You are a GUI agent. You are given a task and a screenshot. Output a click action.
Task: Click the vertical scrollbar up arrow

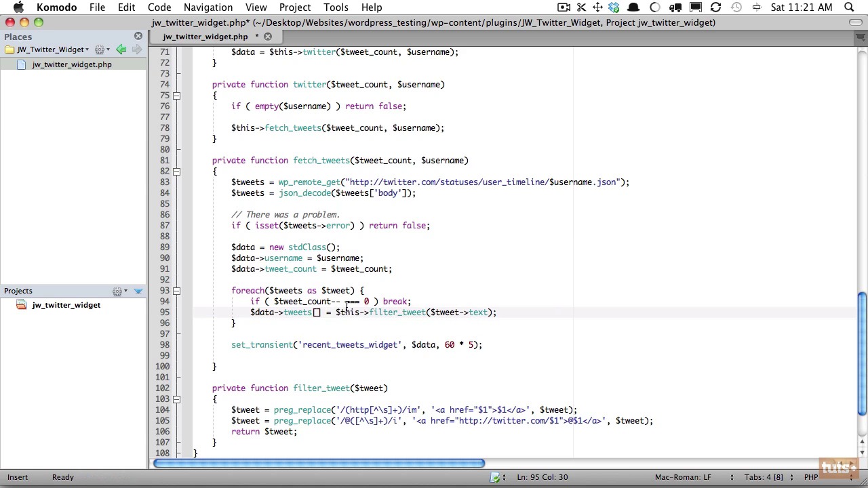coord(862,443)
